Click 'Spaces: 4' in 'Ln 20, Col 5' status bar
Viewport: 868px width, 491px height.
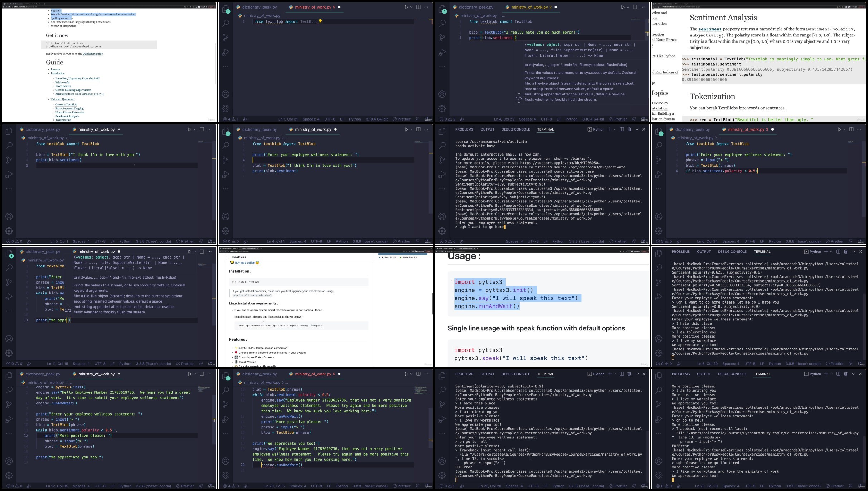pos(297,486)
